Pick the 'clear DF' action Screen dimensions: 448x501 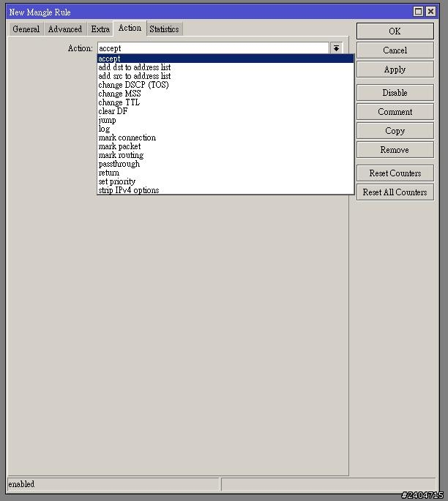pyautogui.click(x=225, y=111)
